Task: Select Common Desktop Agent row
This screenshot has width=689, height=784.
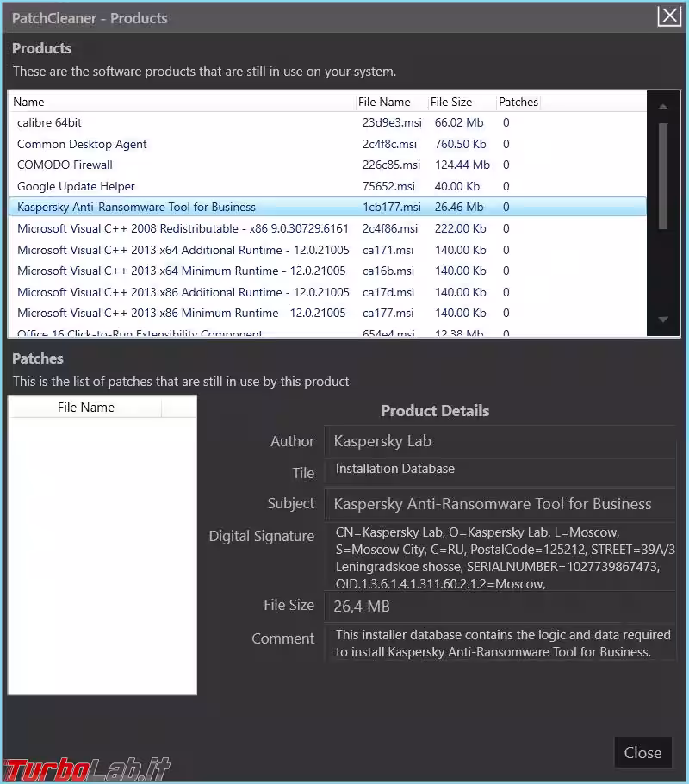Action: [82, 144]
